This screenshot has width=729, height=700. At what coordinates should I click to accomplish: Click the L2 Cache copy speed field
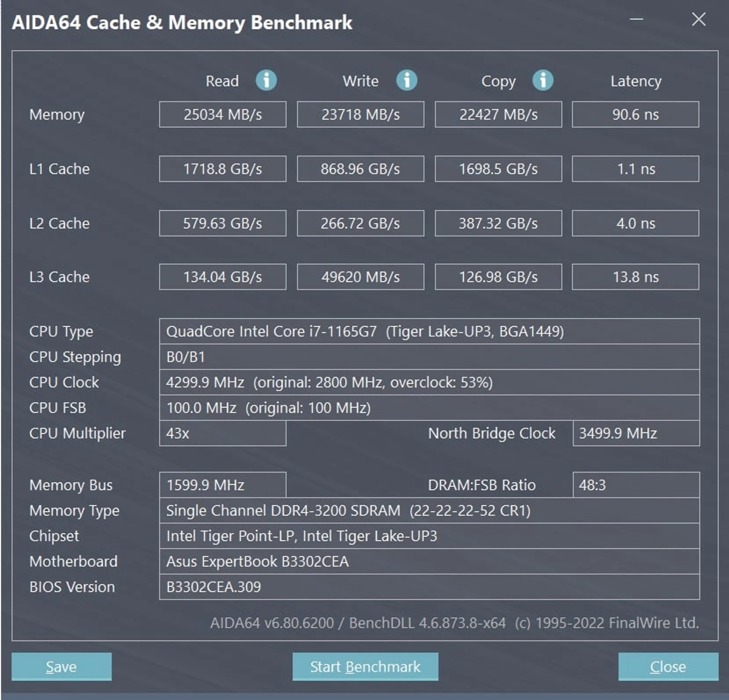tap(498, 223)
